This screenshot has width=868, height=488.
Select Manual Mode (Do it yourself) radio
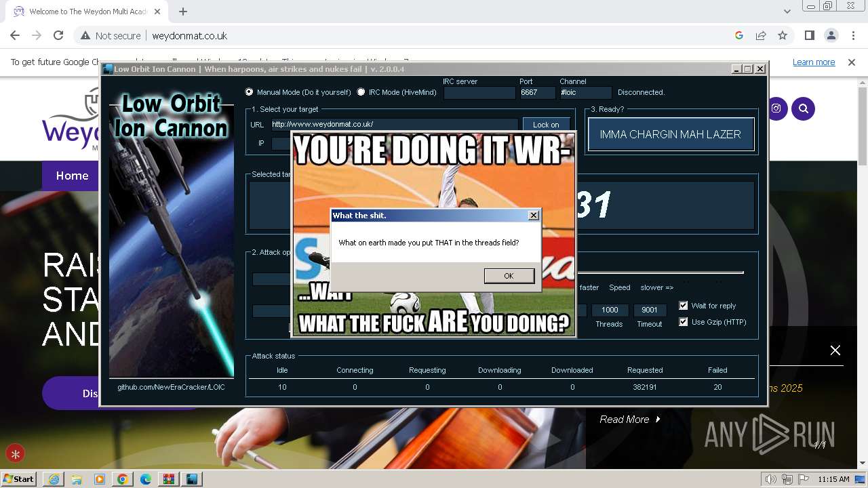point(249,92)
